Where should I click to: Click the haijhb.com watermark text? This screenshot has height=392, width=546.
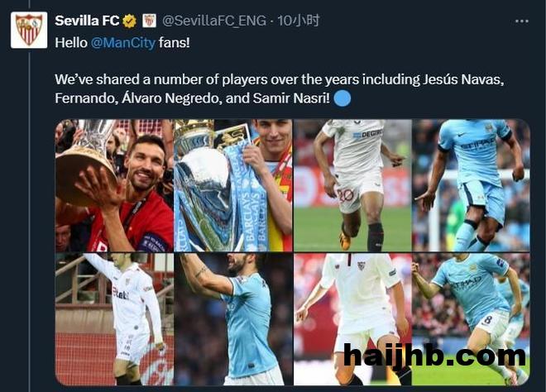click(434, 356)
